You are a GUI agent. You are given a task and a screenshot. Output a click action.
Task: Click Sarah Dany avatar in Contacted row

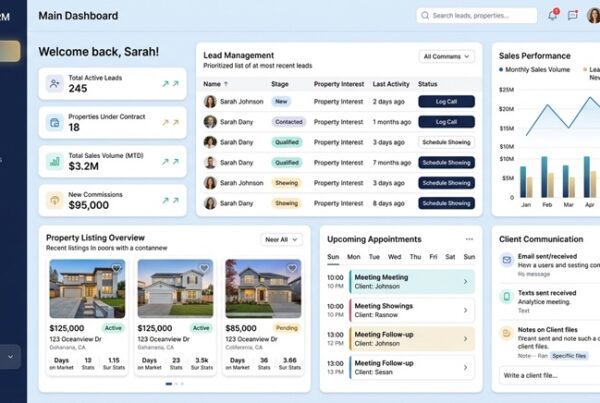210,122
